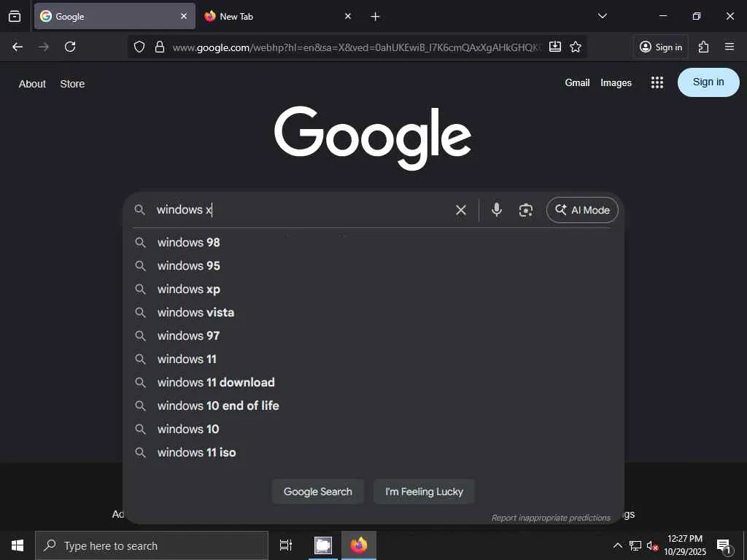This screenshot has height=560, width=747.
Task: Open Firefox application hamburger menu
Action: point(729,47)
